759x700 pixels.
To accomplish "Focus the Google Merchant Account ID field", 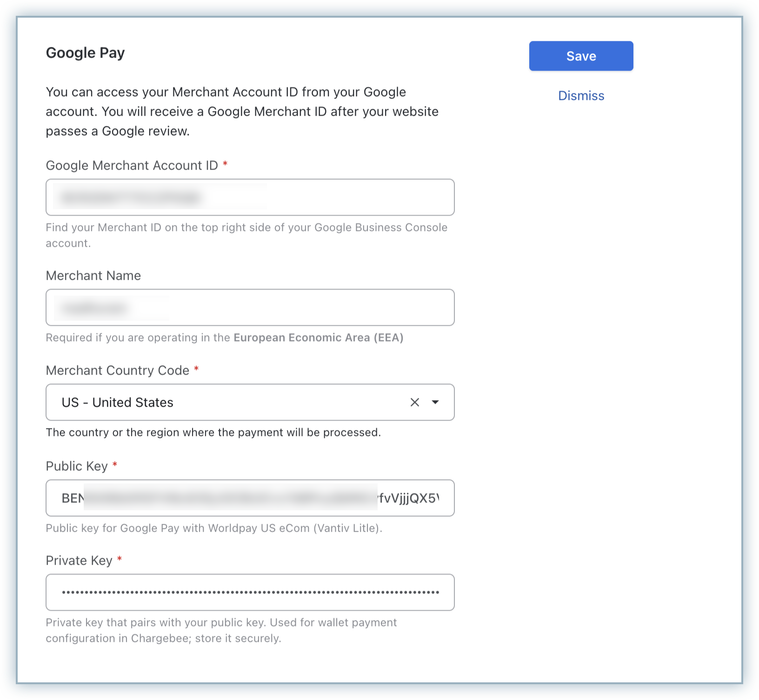I will tap(250, 197).
